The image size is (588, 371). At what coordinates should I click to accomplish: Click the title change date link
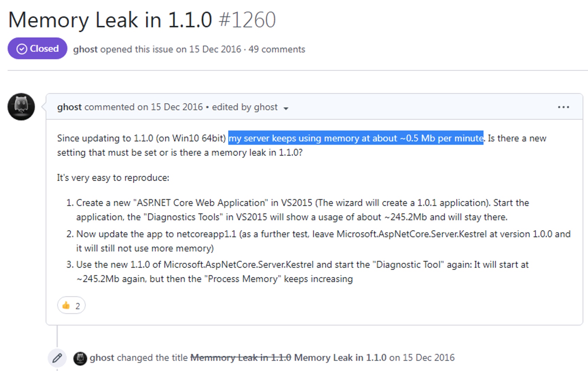(x=428, y=358)
